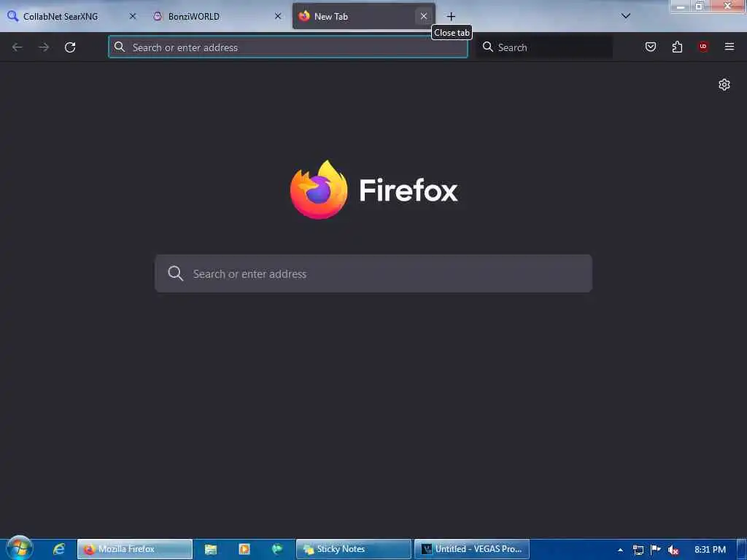Viewport: 747px width, 560px height.
Task: Expand the list all tabs chevron
Action: pyautogui.click(x=626, y=16)
